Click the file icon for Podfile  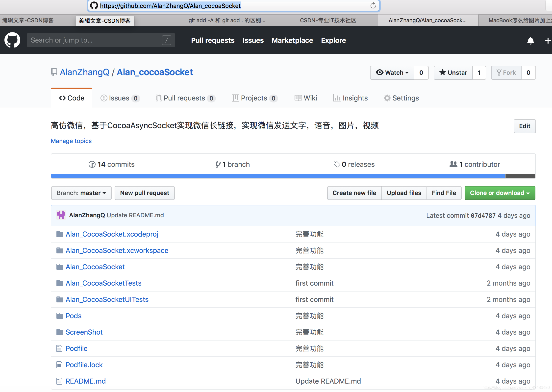click(59, 348)
